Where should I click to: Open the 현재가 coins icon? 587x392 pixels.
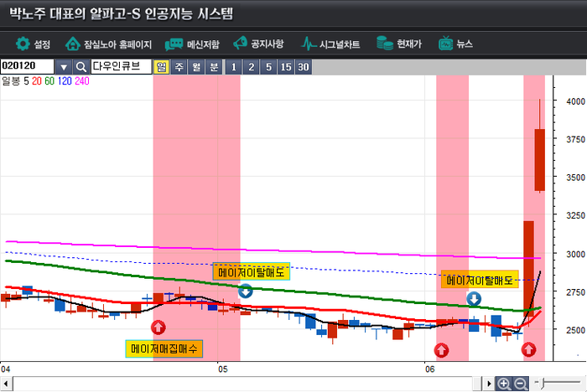coord(384,44)
